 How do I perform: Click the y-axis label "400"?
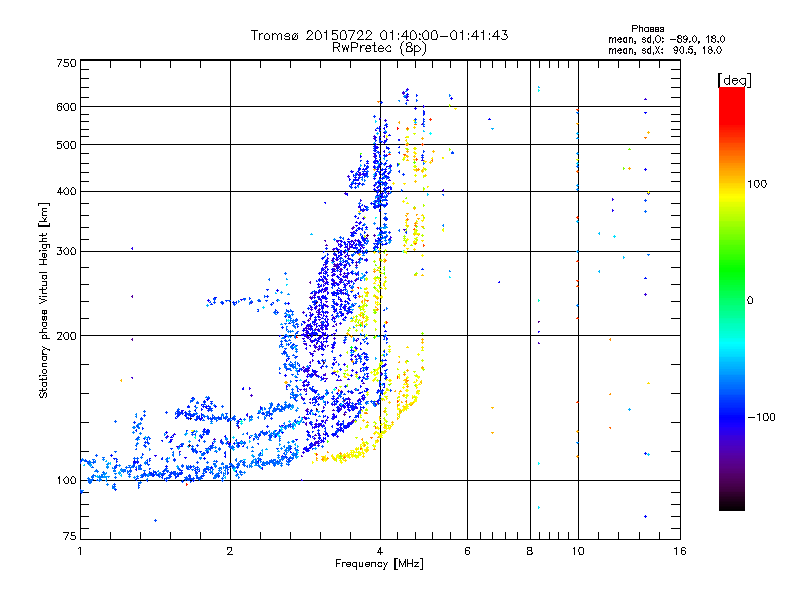click(x=66, y=192)
